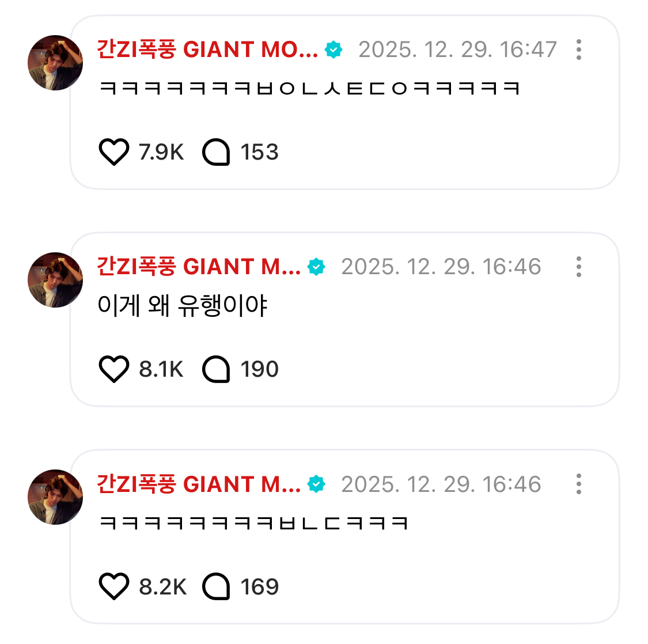Open comments on the bottom 169-reply post
This screenshot has width=648, height=644.
(216, 587)
